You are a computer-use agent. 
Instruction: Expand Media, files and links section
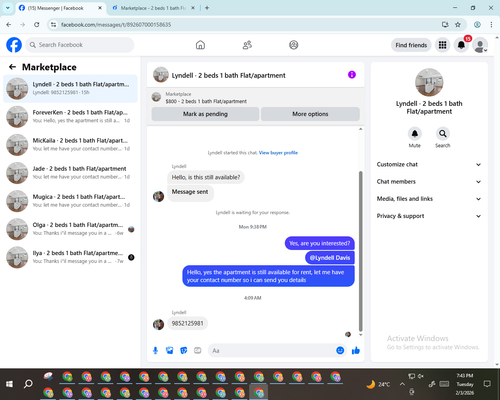click(429, 199)
